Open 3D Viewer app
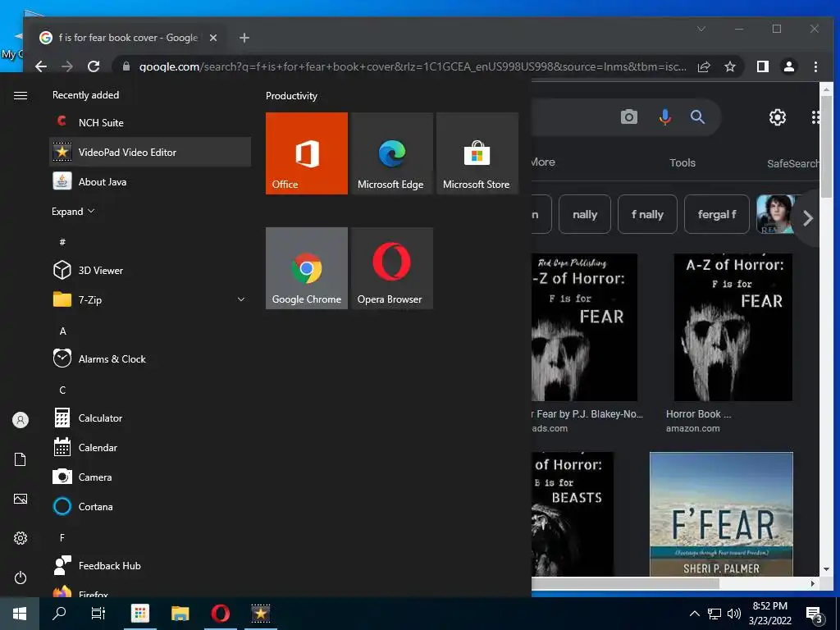 pyautogui.click(x=150, y=270)
